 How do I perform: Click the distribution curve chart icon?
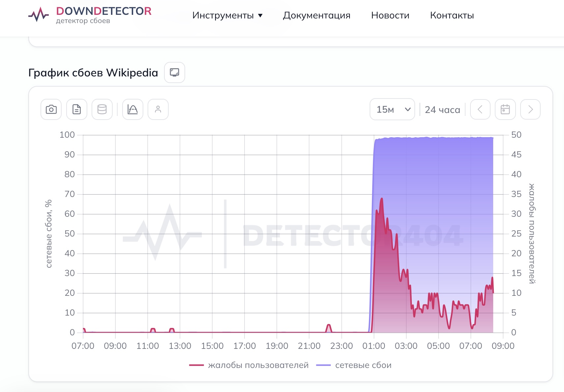(x=133, y=109)
